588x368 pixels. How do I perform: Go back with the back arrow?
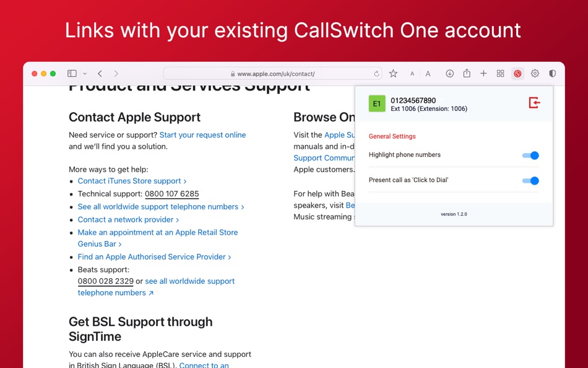(x=100, y=74)
